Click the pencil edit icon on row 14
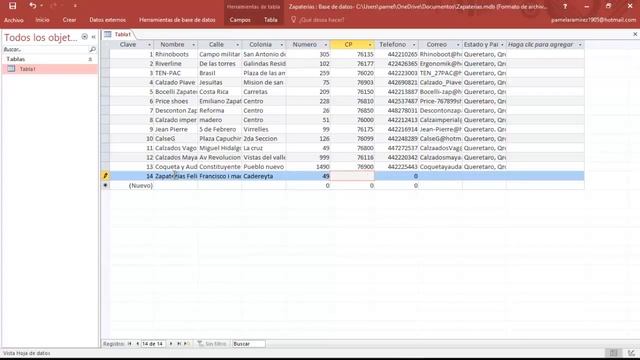The height and width of the screenshot is (360, 640). click(105, 176)
